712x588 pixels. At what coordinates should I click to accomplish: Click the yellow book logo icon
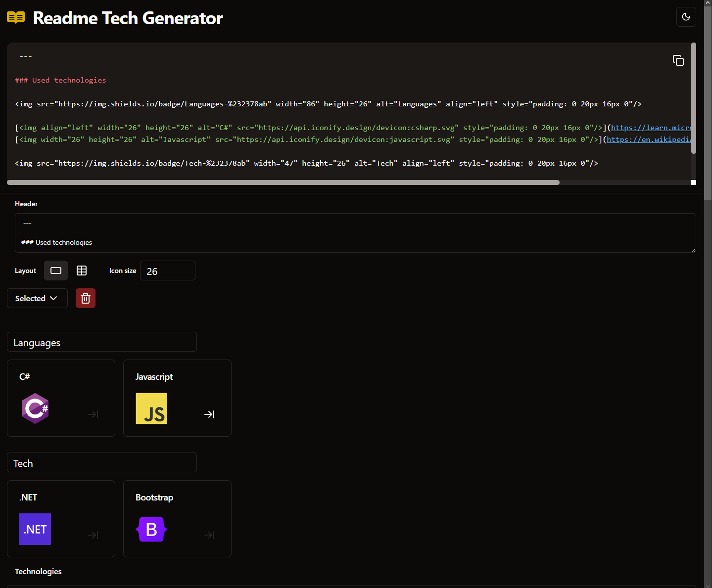pyautogui.click(x=16, y=18)
